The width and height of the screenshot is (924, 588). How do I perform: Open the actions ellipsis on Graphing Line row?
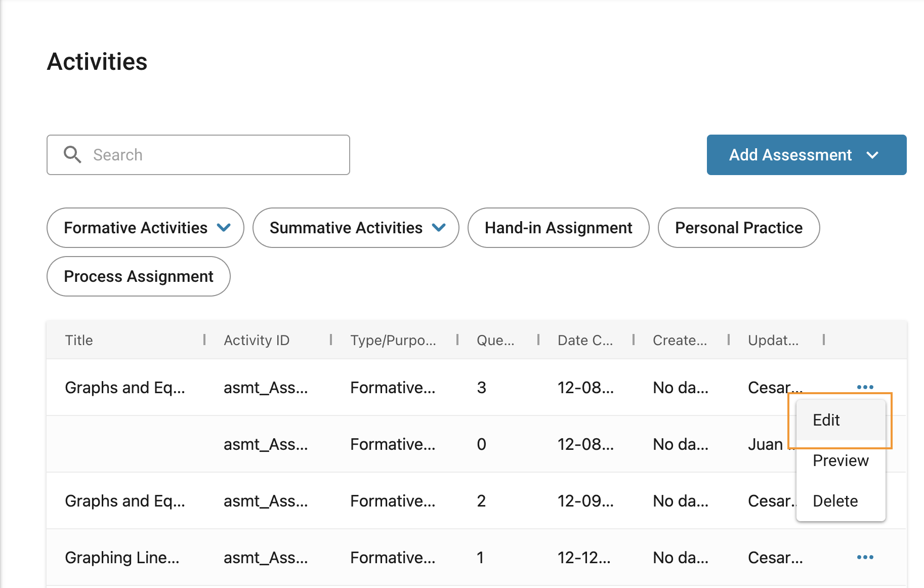865,557
